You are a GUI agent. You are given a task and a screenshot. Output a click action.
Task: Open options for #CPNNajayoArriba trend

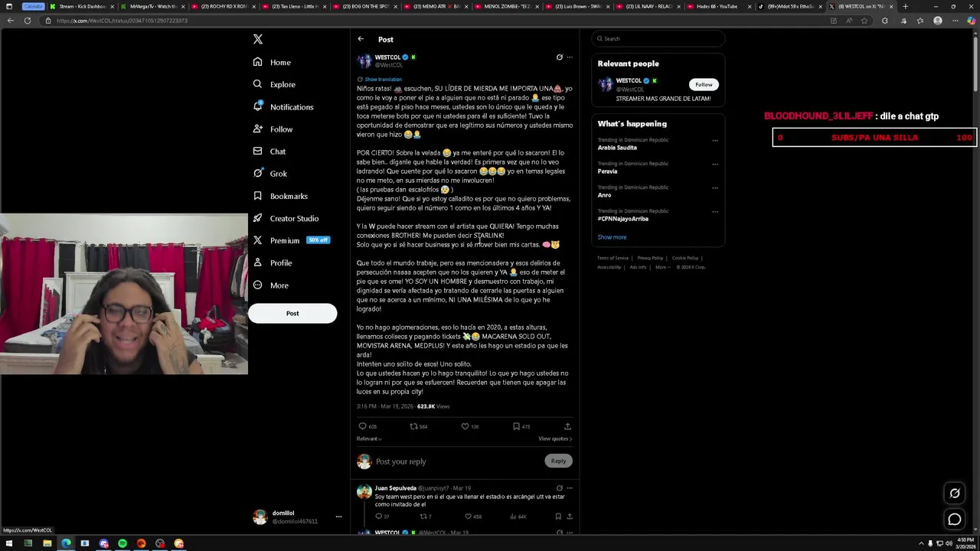click(715, 212)
